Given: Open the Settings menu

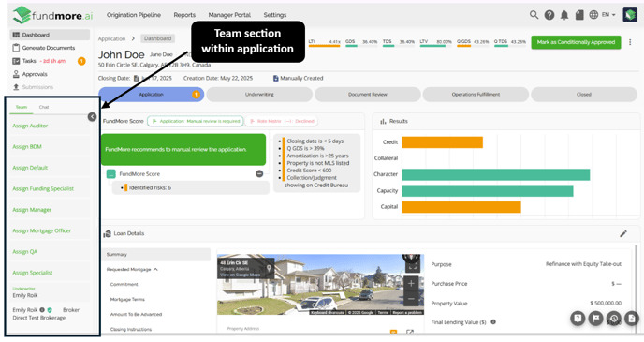Looking at the screenshot, I should click(x=275, y=15).
